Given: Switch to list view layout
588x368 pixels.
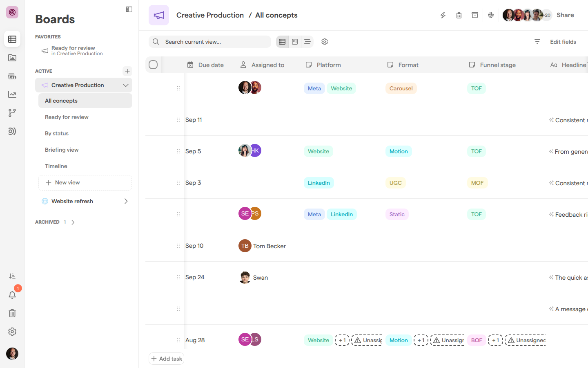Looking at the screenshot, I should 307,42.
